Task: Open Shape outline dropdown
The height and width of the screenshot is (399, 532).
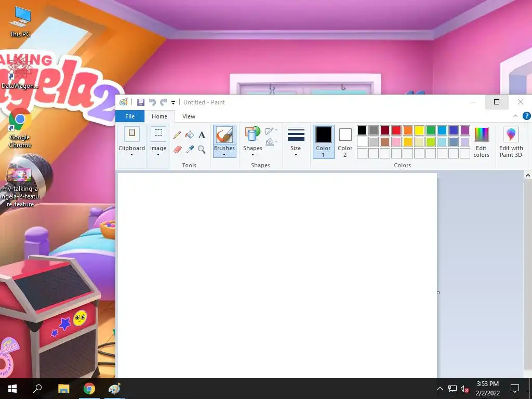Action: tap(271, 131)
